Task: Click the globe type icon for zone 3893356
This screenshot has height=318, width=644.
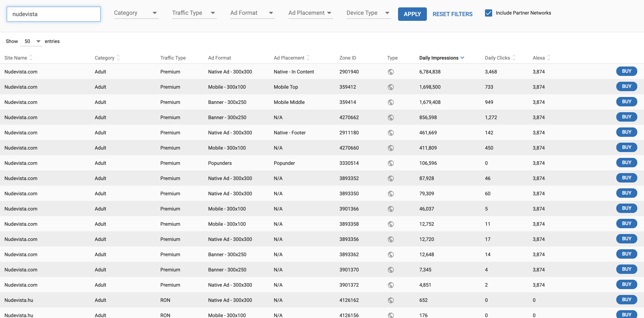Action: click(391, 240)
